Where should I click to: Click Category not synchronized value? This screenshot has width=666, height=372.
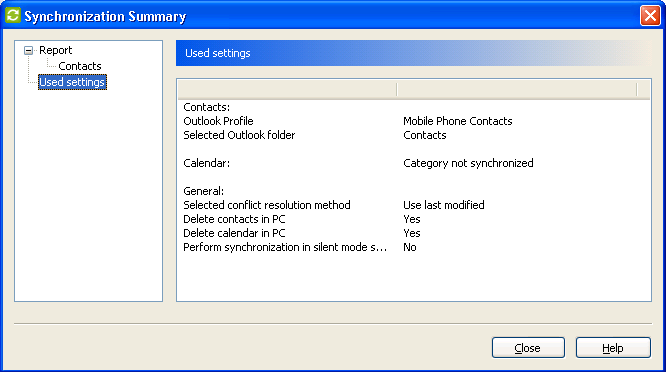468,163
